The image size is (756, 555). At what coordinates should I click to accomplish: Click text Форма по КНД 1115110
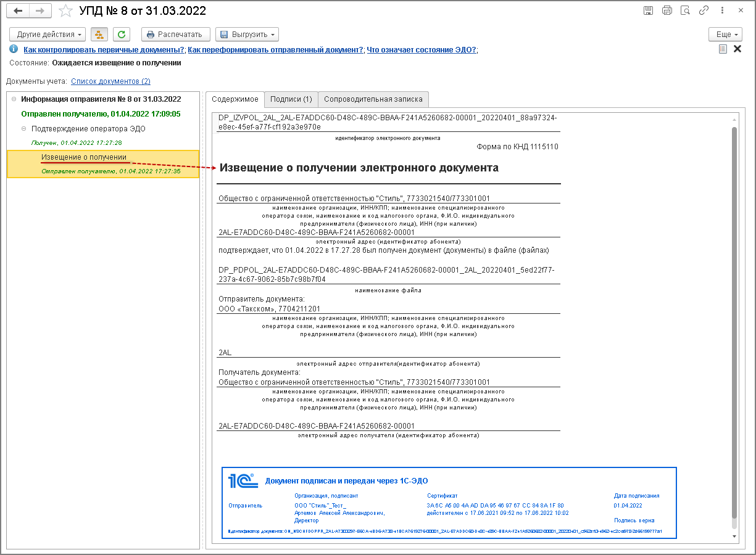coord(517,147)
